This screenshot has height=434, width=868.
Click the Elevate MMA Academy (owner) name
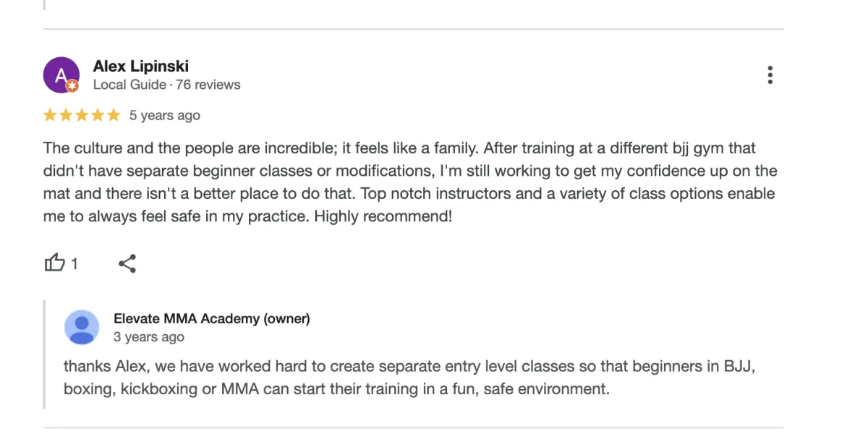(211, 318)
